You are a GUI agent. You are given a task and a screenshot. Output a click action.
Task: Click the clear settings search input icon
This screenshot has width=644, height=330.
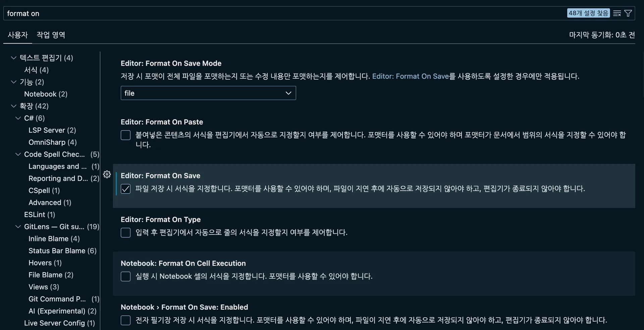[617, 13]
